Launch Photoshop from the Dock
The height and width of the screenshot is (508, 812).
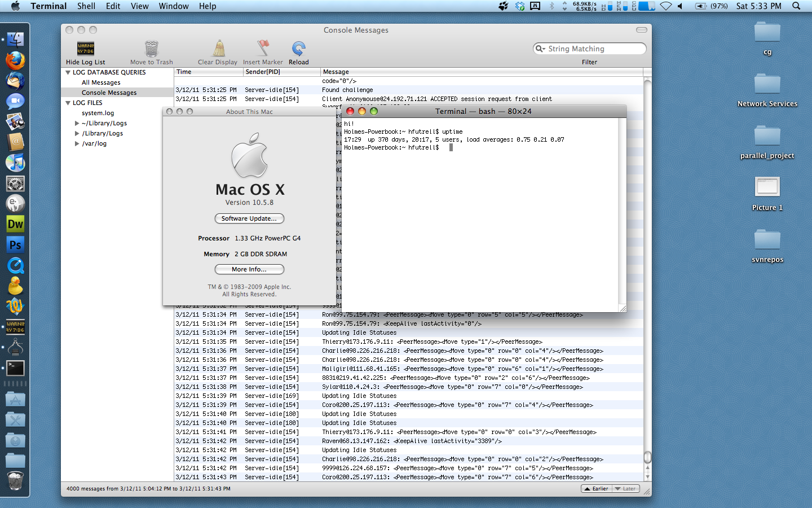pos(15,245)
